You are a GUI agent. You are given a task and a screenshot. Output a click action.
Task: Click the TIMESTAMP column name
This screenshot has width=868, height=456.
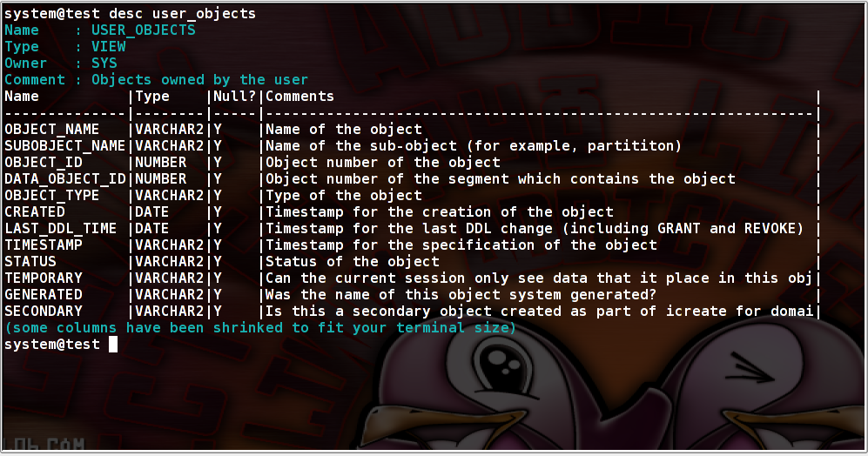pos(44,245)
